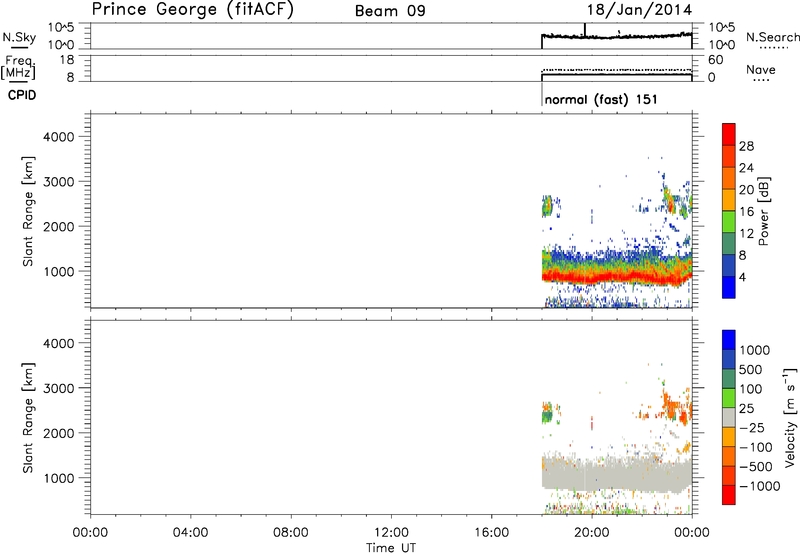
Task: Click the "20:00" time tick label
Action: tap(592, 533)
